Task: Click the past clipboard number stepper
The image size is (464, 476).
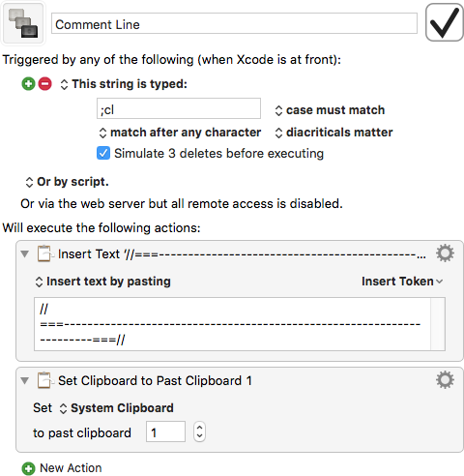Action: (199, 431)
